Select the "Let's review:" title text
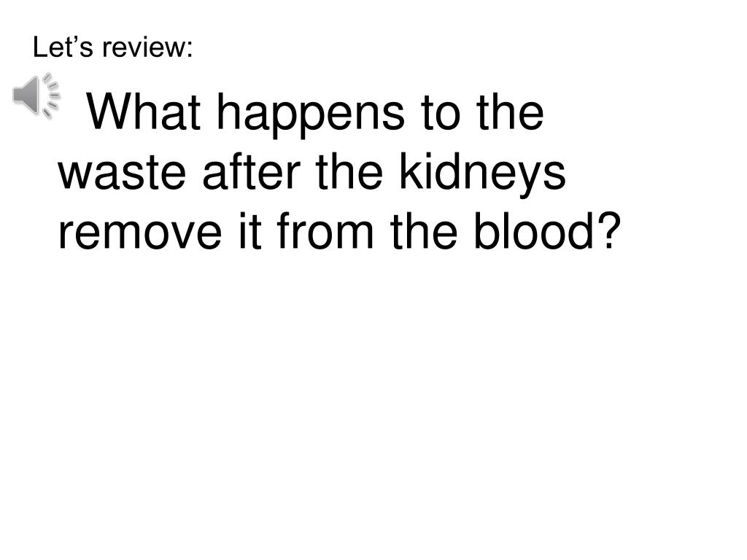The image size is (747, 560). pyautogui.click(x=113, y=47)
